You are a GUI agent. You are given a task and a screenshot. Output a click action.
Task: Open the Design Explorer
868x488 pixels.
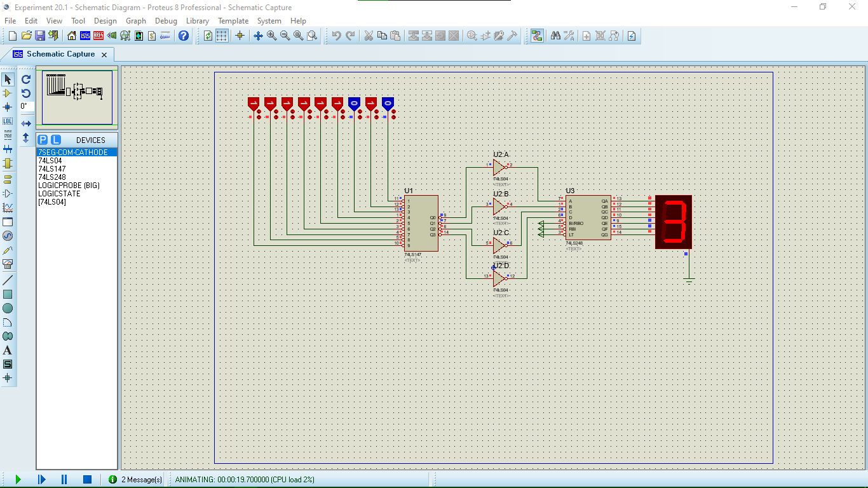point(125,36)
